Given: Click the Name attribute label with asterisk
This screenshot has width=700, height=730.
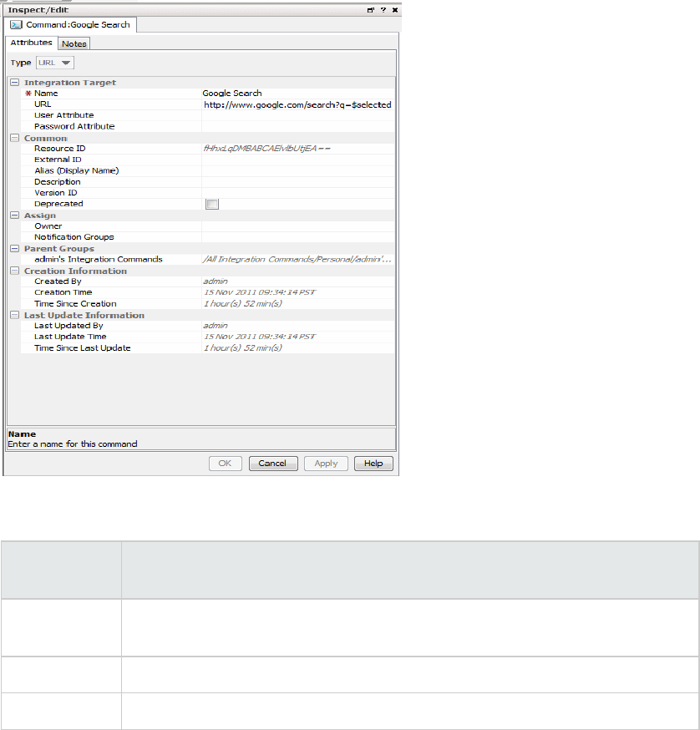Looking at the screenshot, I should 42,93.
